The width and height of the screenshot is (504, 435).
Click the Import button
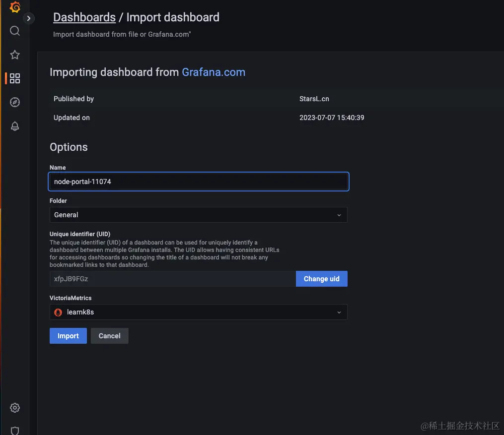pos(68,336)
